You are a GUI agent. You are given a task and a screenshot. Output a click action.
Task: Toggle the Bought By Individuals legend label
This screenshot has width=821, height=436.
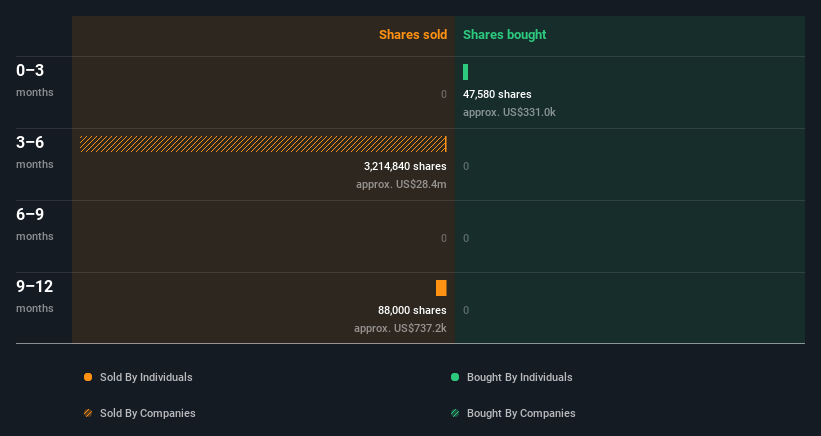tap(519, 377)
